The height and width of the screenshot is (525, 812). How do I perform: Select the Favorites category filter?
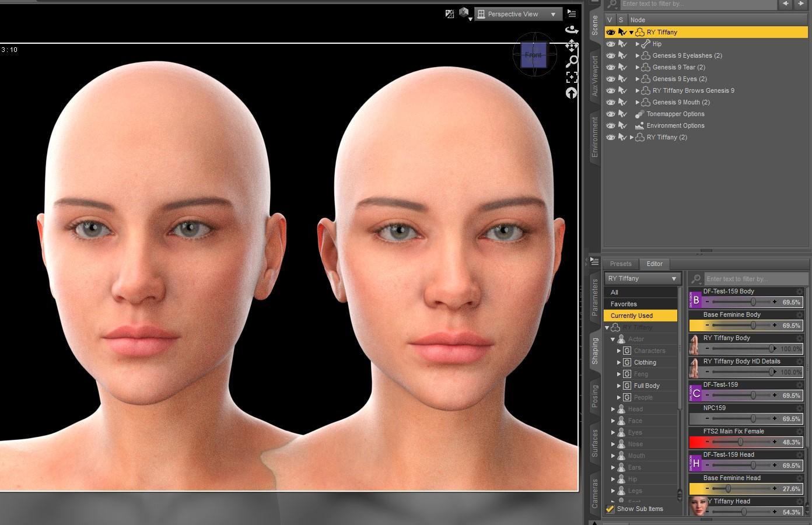click(641, 304)
